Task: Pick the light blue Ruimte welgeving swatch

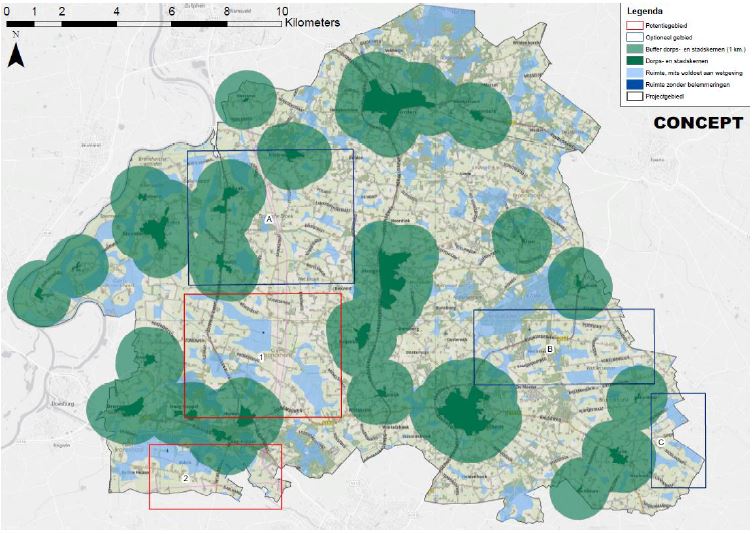Action: (x=632, y=75)
